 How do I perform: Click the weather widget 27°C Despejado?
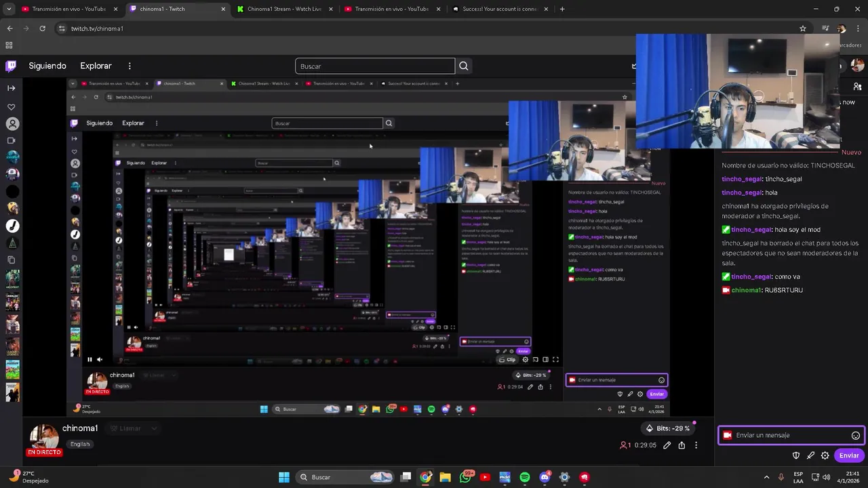(28, 477)
